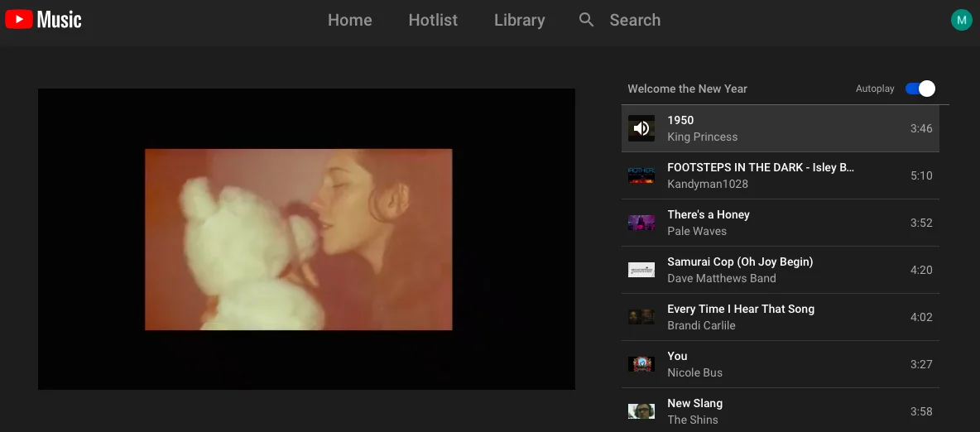Click the video player frame
The height and width of the screenshot is (432, 980).
[306, 239]
